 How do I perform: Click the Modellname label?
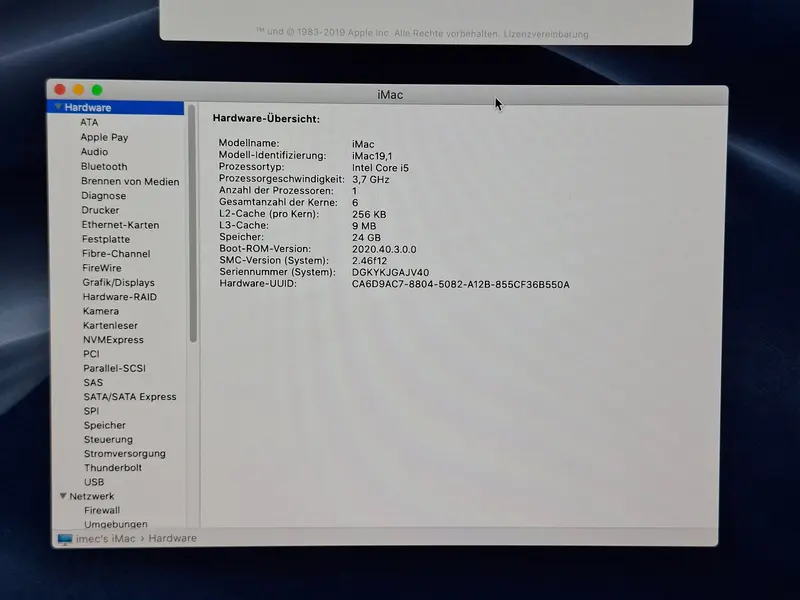[249, 143]
